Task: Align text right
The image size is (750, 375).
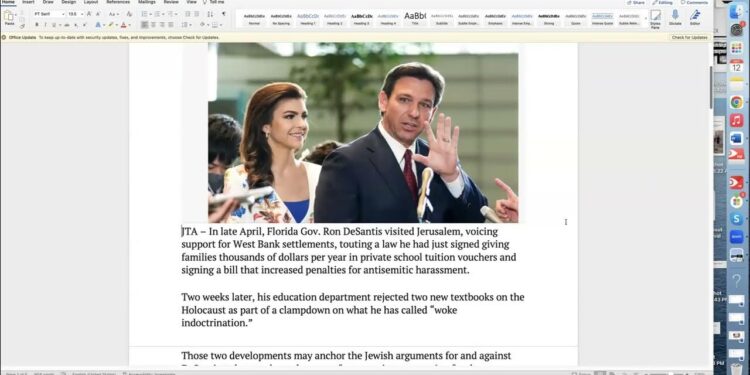Action: tap(162, 25)
